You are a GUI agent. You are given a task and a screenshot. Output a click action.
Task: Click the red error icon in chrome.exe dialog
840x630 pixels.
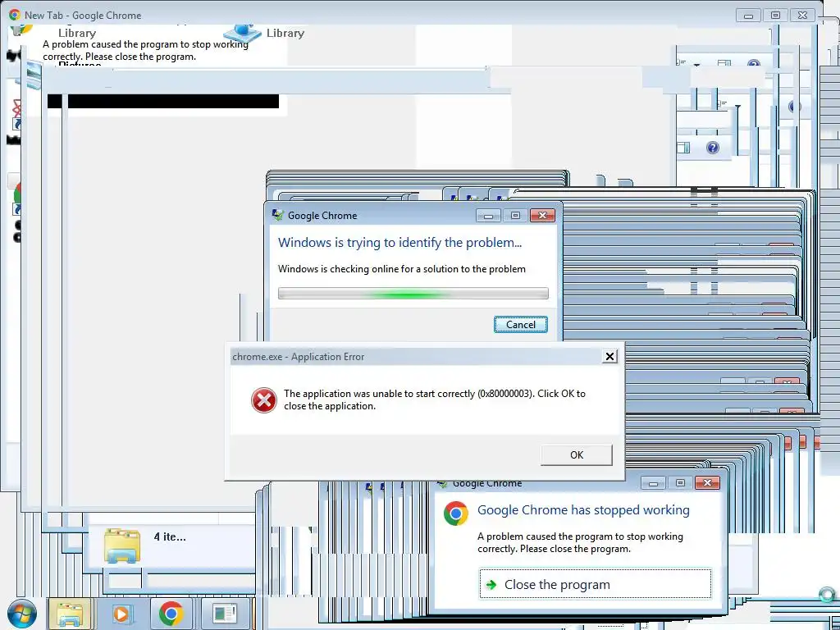[x=264, y=400]
